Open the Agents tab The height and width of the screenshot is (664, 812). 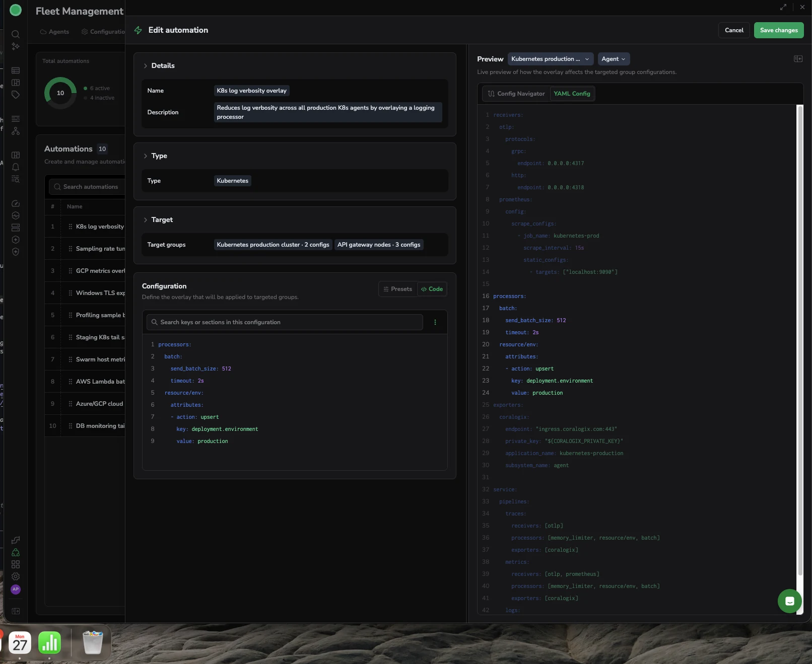click(x=54, y=32)
